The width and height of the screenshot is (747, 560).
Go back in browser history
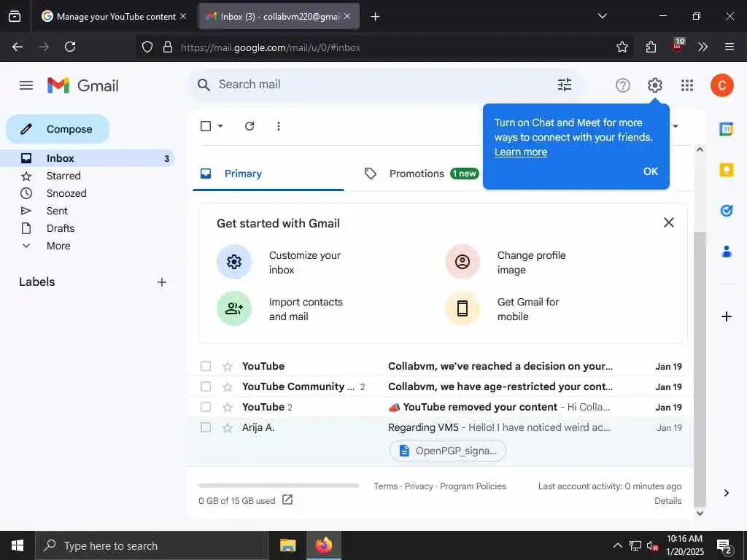[x=18, y=47]
